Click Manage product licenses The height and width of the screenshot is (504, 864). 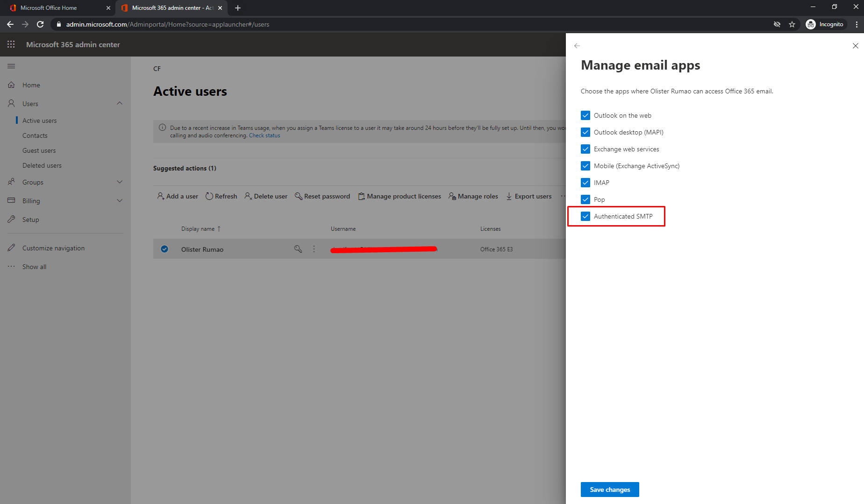coord(400,196)
